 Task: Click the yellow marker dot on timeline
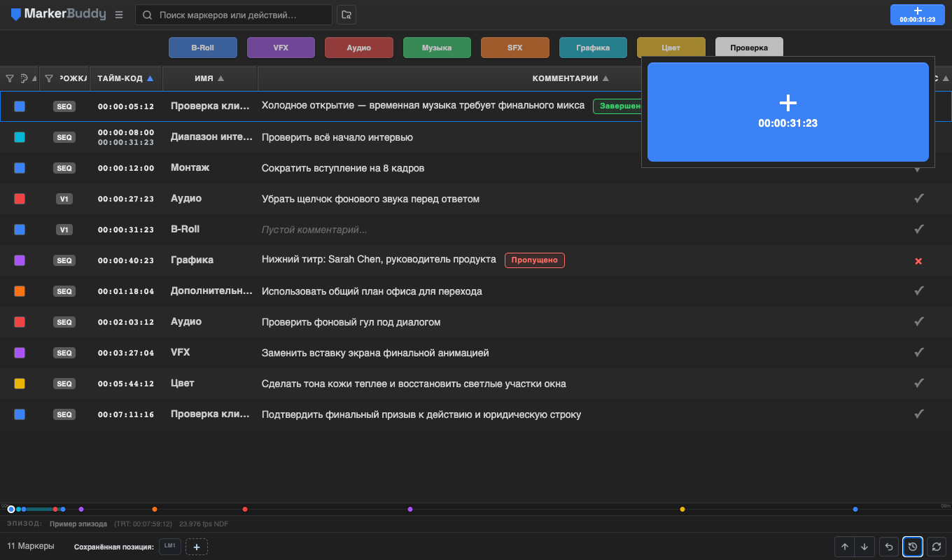[682, 509]
